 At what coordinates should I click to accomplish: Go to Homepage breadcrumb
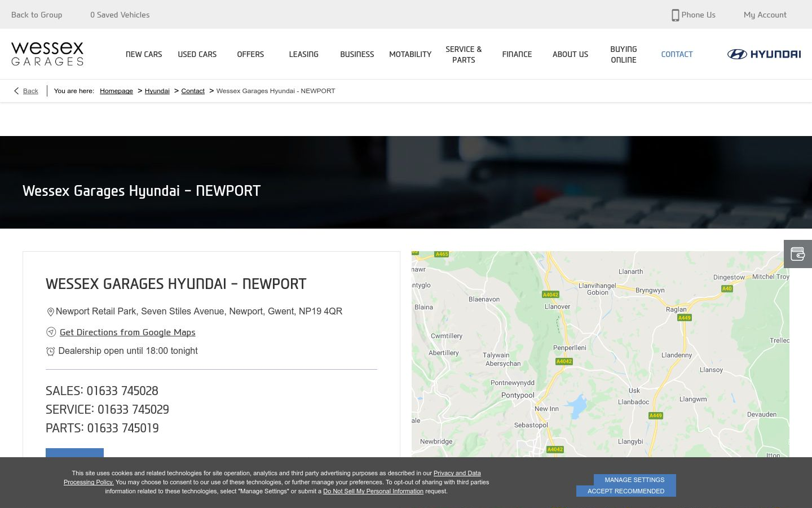116,91
